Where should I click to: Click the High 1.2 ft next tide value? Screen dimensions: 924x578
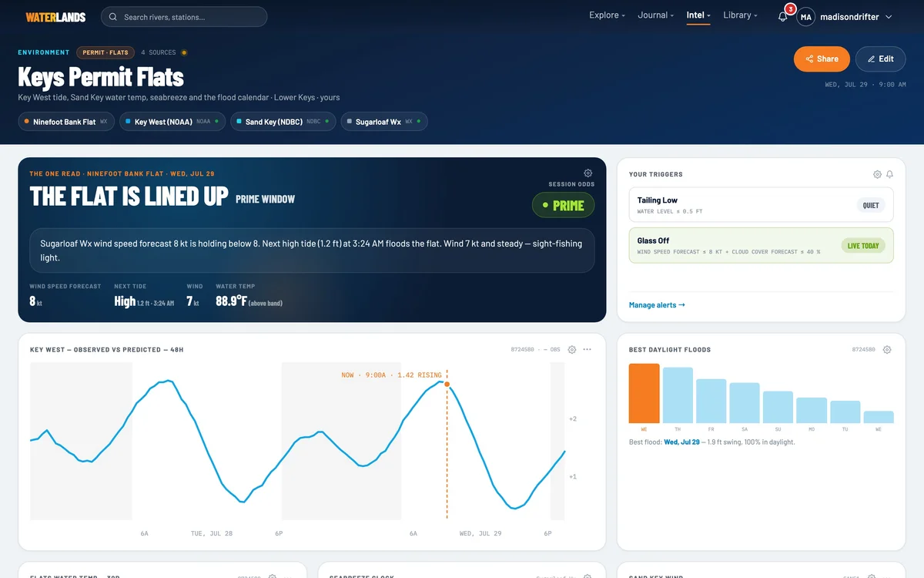(x=143, y=301)
